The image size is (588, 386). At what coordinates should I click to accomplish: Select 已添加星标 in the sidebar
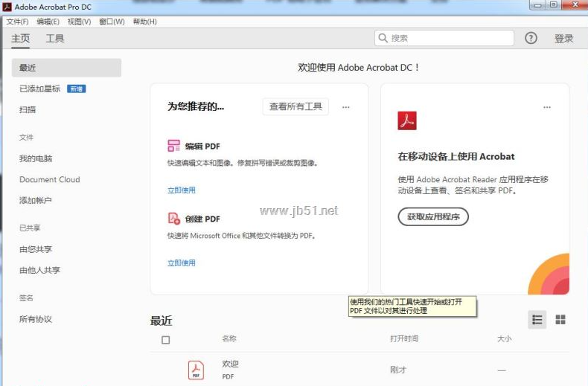(39, 89)
